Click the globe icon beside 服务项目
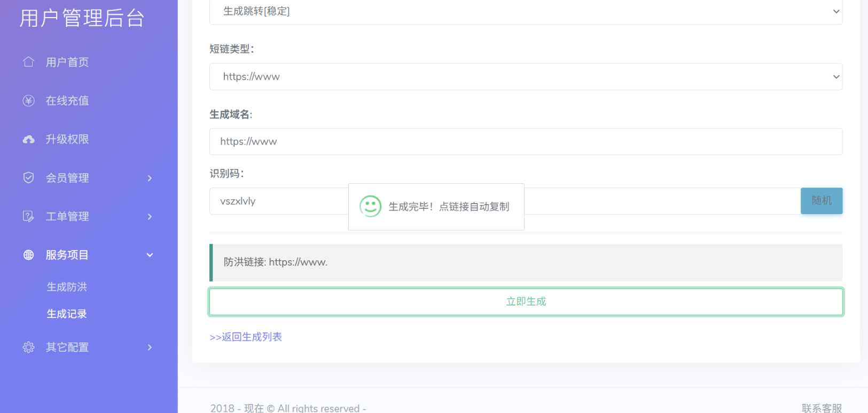Image resolution: width=868 pixels, height=413 pixels. coord(29,255)
